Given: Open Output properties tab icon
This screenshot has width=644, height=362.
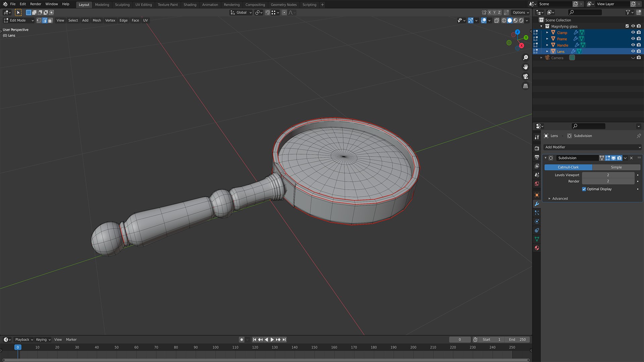Looking at the screenshot, I should tap(537, 157).
